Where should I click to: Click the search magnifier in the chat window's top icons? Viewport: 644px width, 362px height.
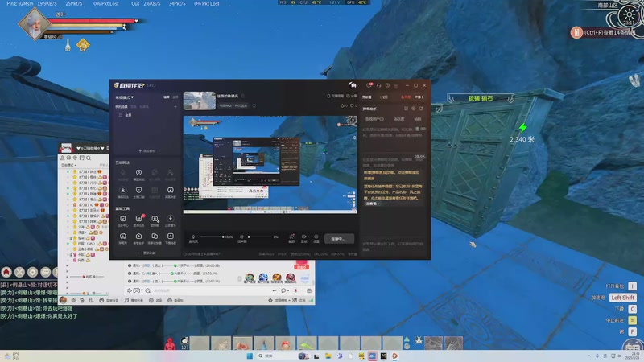point(89,158)
